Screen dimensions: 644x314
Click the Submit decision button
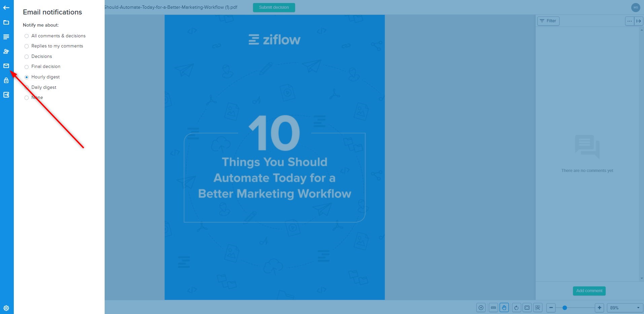pyautogui.click(x=274, y=7)
